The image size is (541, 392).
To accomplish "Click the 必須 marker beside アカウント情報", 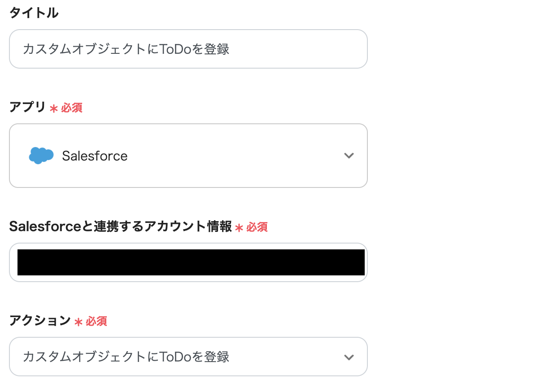I will [x=257, y=227].
